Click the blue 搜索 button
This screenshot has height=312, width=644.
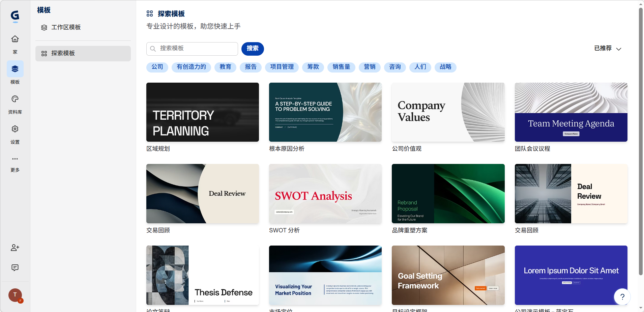tap(252, 49)
